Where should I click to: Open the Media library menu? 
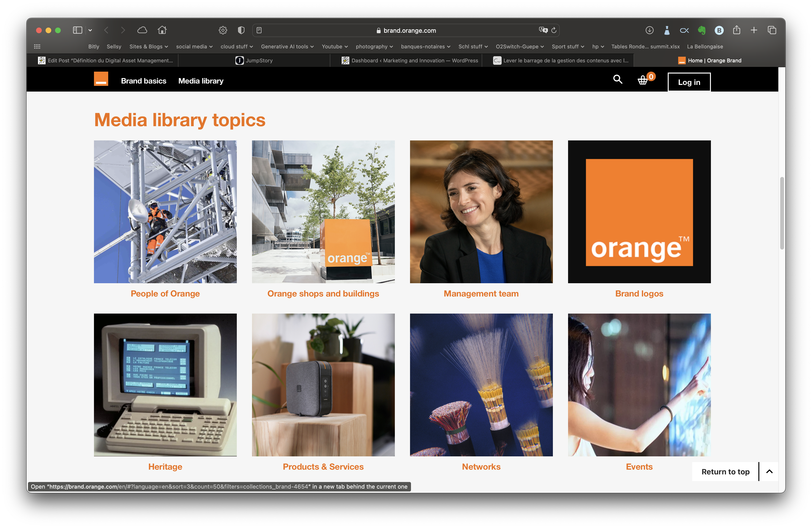(x=201, y=81)
